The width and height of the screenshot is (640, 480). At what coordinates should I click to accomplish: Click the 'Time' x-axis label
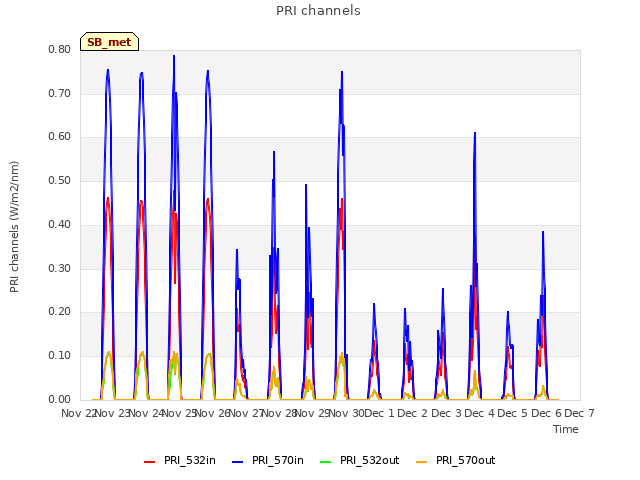566,429
